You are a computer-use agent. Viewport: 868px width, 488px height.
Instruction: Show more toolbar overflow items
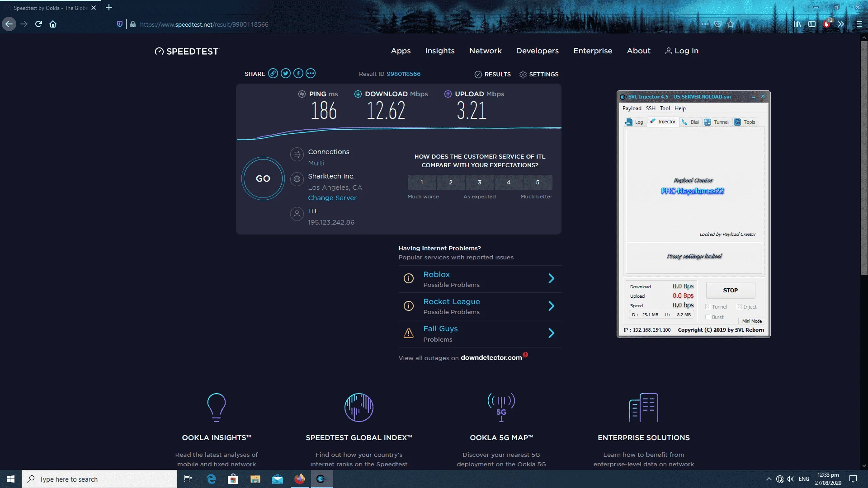[x=841, y=24]
